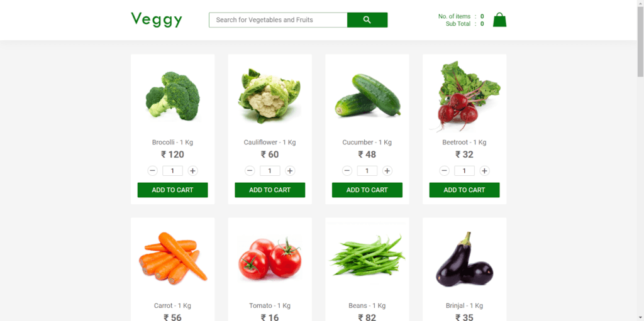
Task: Increase Cucumber quantity with plus icon
Action: point(387,171)
